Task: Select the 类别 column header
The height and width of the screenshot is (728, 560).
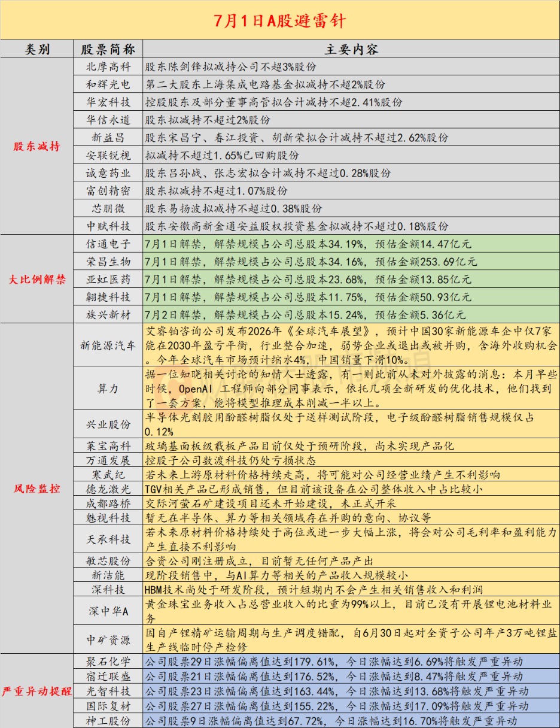Action: click(37, 49)
